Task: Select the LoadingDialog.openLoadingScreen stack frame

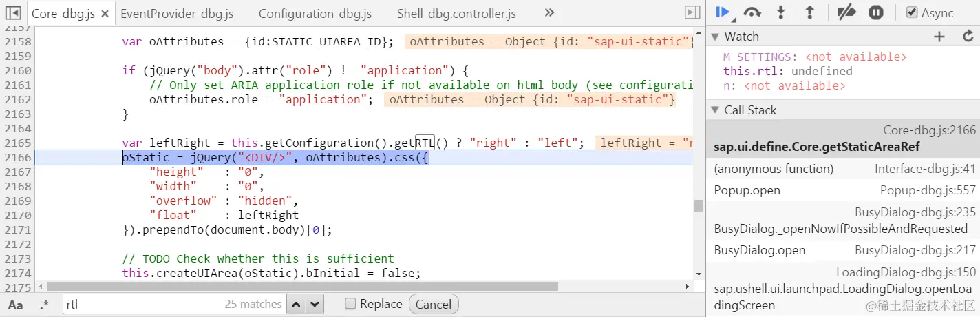Action: click(843, 289)
